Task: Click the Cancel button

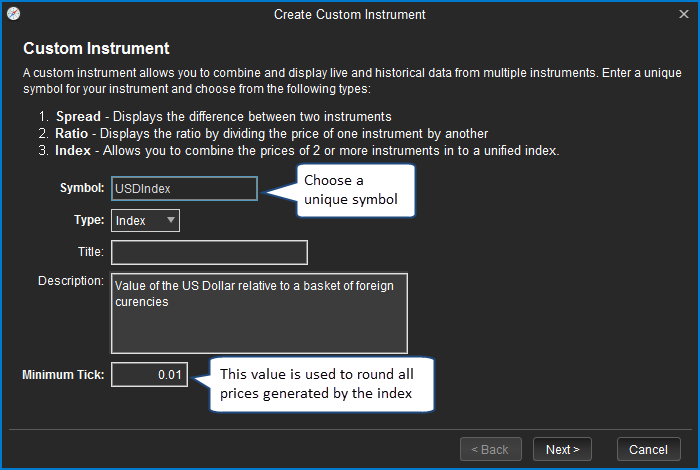Action: 649,449
